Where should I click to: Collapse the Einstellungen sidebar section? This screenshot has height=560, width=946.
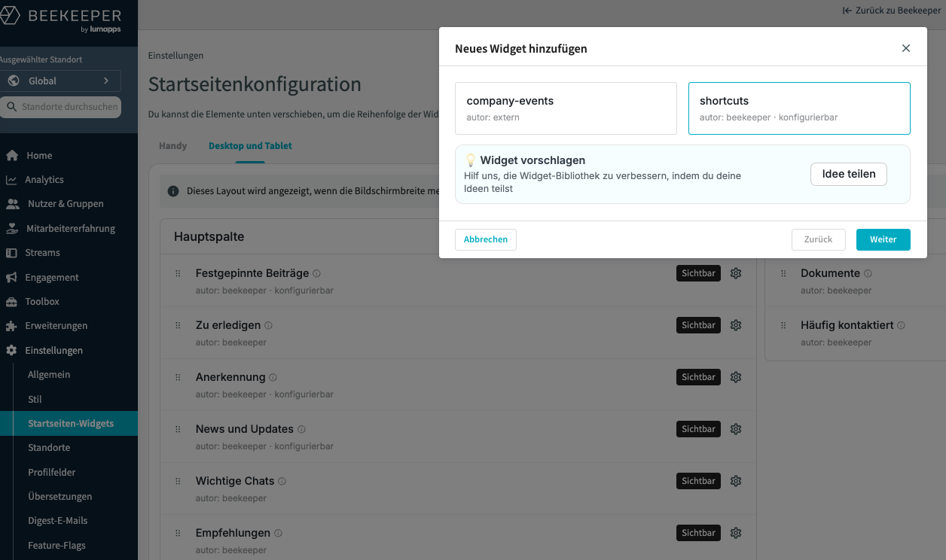53,351
